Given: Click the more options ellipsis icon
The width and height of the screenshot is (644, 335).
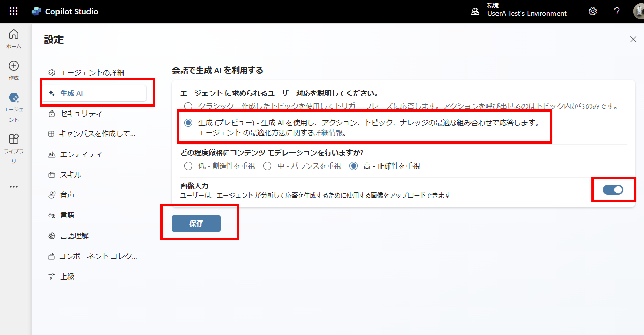Looking at the screenshot, I should [x=14, y=187].
